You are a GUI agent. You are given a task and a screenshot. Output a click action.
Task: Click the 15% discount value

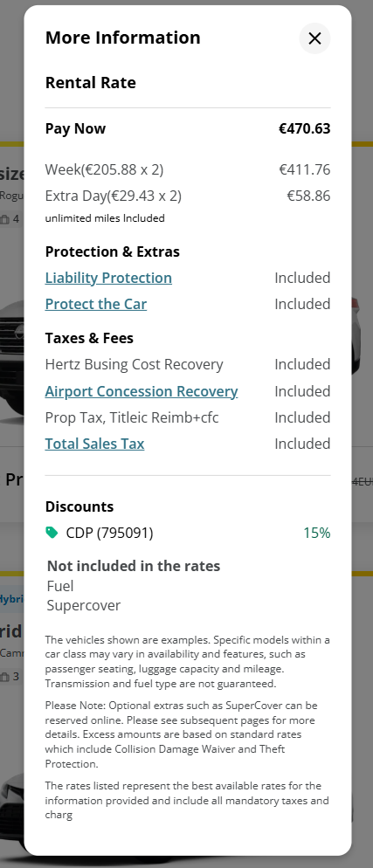316,533
